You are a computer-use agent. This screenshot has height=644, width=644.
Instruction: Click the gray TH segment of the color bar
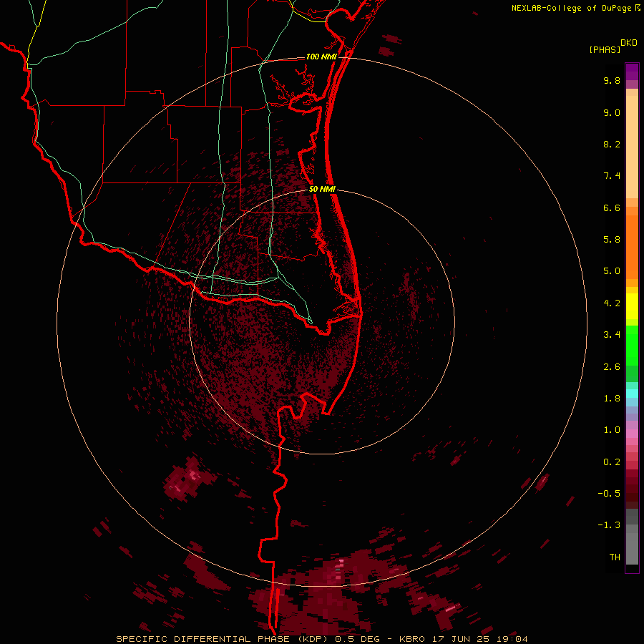pyautogui.click(x=632, y=548)
